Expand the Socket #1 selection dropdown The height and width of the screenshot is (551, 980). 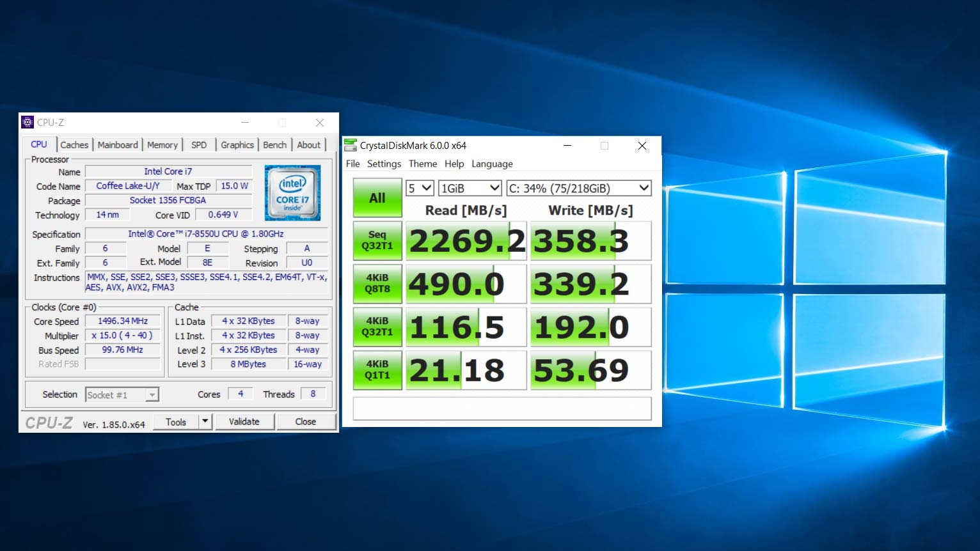pos(122,395)
